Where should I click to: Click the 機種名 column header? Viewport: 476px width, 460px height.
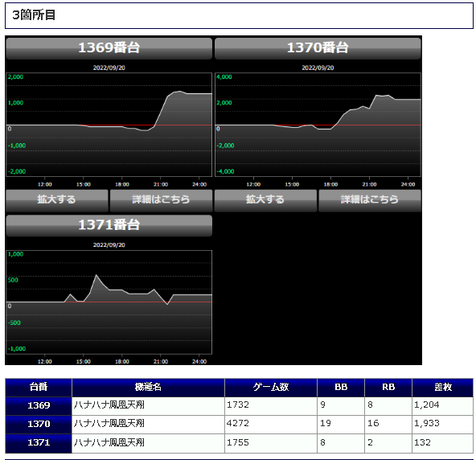[148, 388]
